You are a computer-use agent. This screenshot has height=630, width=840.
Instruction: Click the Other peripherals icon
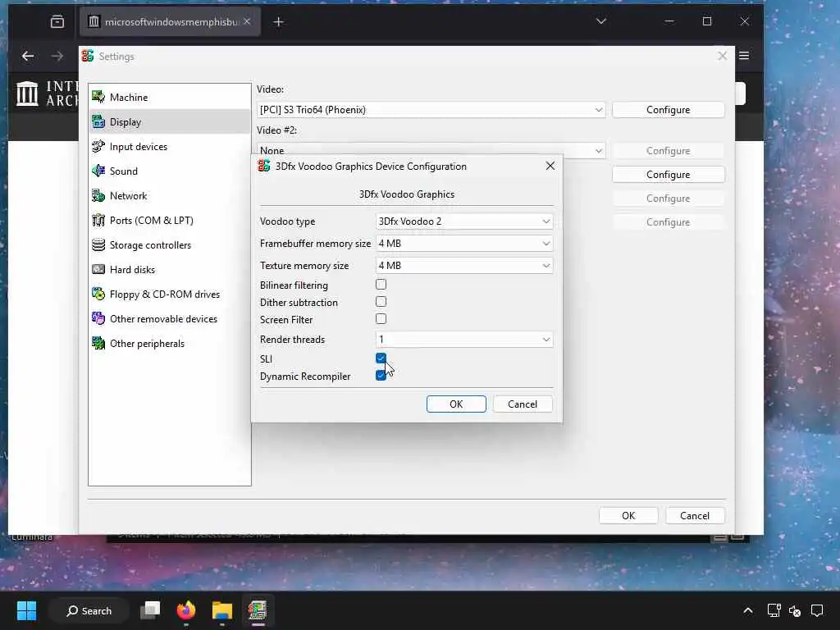[98, 344]
